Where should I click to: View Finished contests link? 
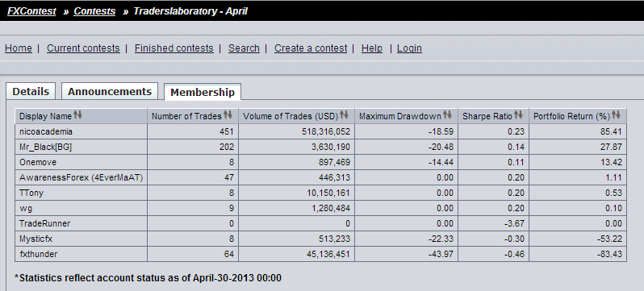[x=174, y=48]
